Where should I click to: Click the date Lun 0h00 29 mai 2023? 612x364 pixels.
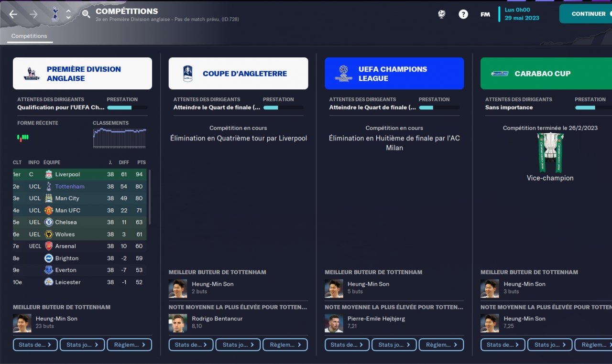[x=522, y=14]
